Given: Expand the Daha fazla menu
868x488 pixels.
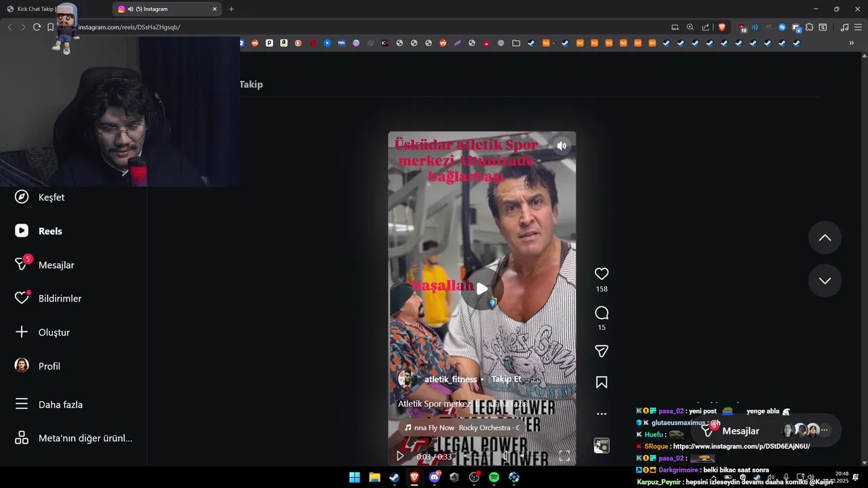Looking at the screenshot, I should [x=48, y=405].
